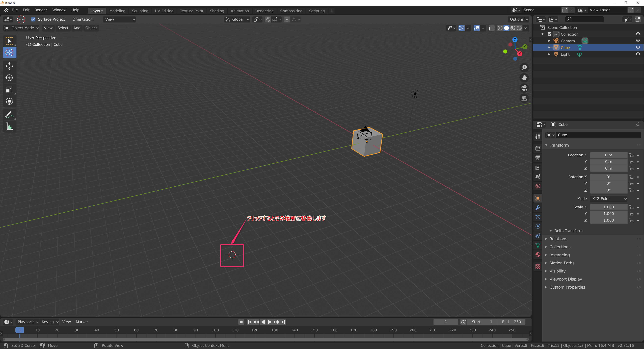Image resolution: width=644 pixels, height=349 pixels.
Task: Activate the 3D Cursor tool
Action: (x=10, y=53)
